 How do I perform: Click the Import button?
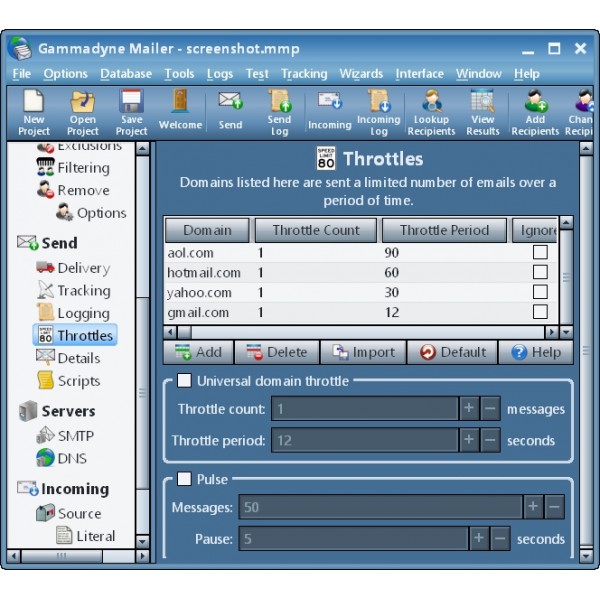[x=364, y=352]
